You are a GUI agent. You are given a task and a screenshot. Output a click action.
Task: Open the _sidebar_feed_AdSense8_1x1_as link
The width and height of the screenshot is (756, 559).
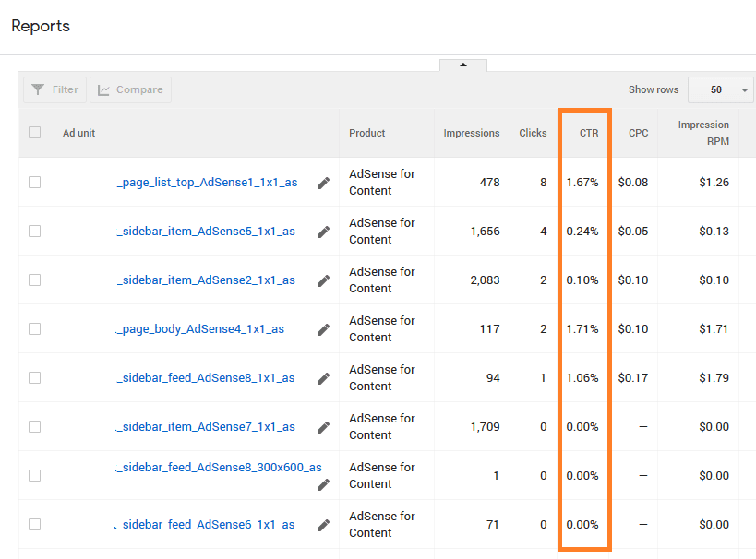(x=206, y=378)
